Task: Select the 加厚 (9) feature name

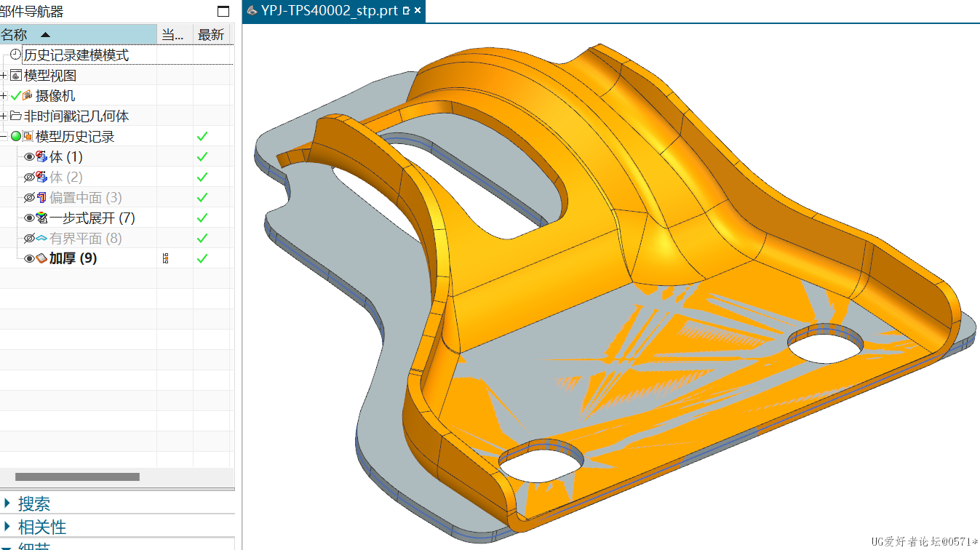Action: pos(73,258)
